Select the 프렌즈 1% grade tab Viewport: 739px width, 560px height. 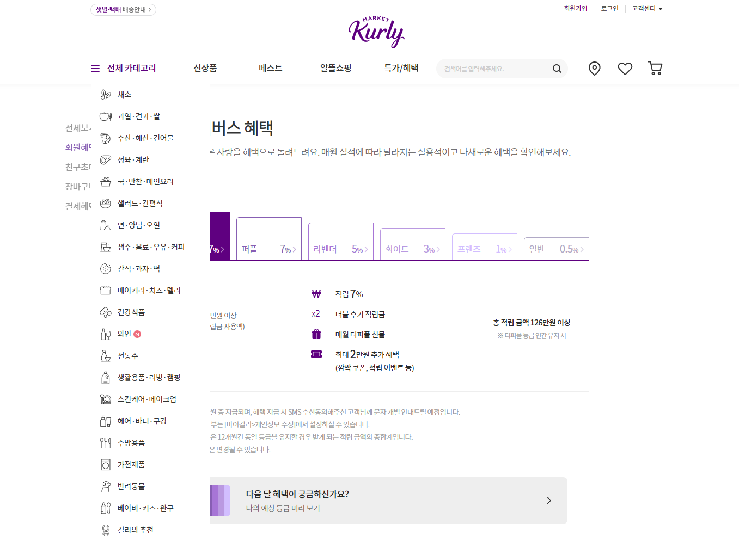click(x=485, y=247)
